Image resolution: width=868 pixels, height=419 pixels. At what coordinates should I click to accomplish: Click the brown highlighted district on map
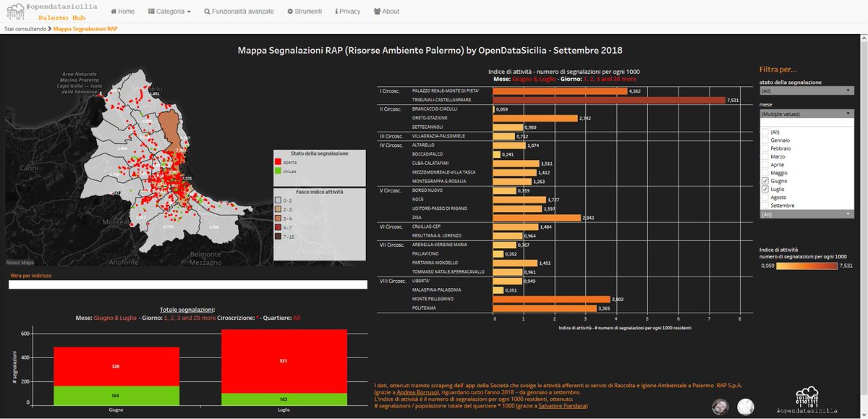171,129
